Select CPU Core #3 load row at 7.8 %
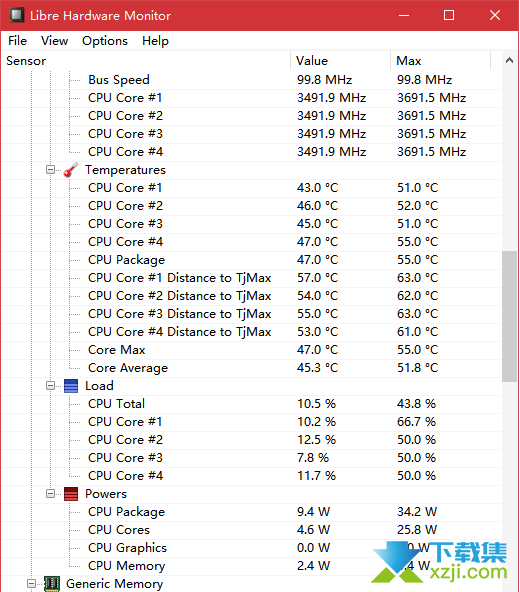Screen dimensions: 520x592 [252, 458]
